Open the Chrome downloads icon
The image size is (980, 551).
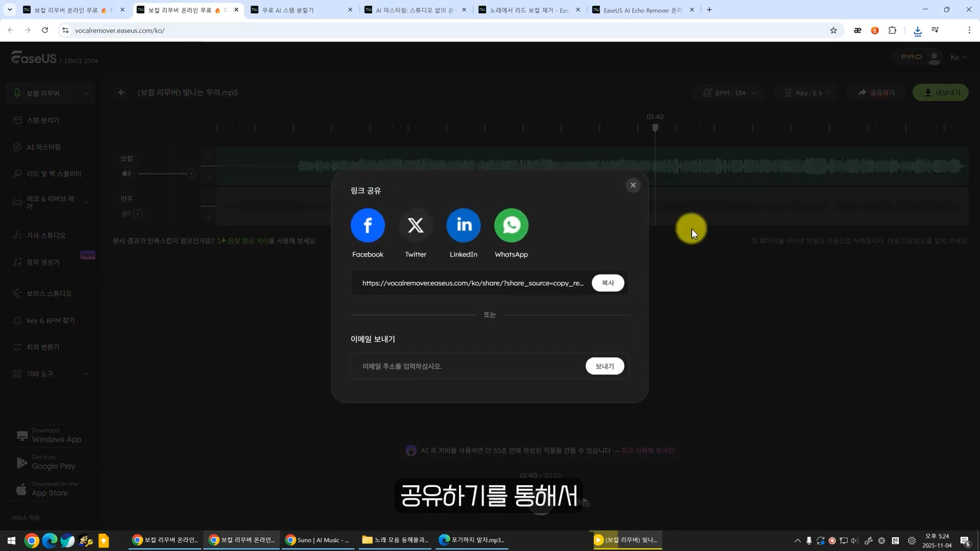point(917,31)
